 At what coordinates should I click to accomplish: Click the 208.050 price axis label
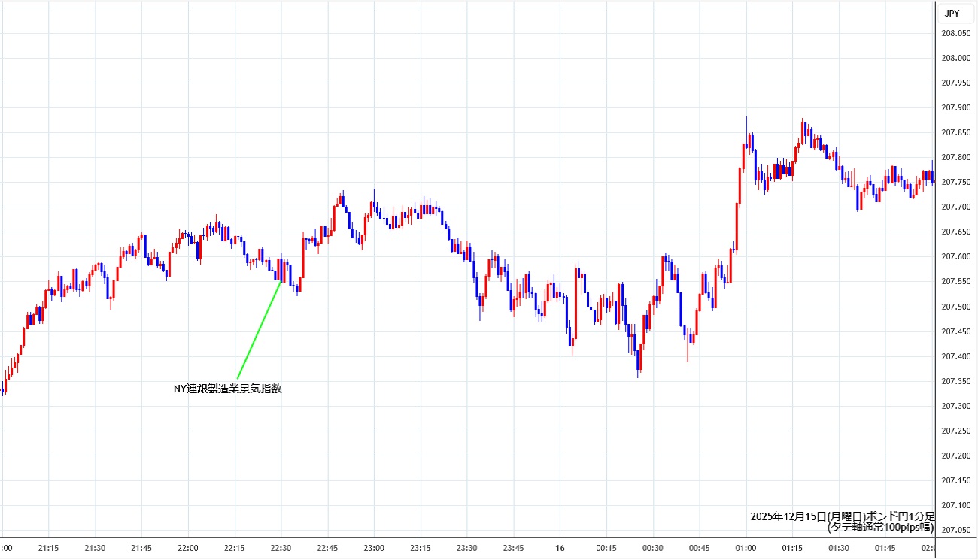955,33
